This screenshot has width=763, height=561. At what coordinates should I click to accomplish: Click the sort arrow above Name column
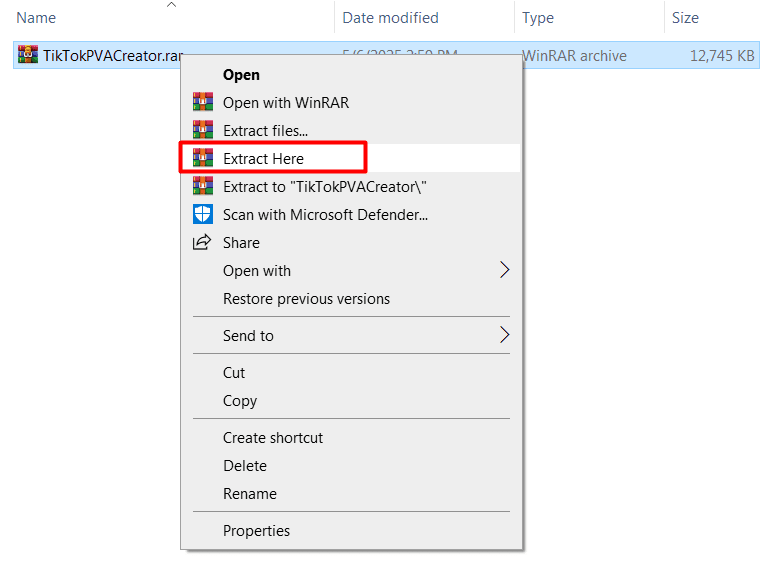171,5
